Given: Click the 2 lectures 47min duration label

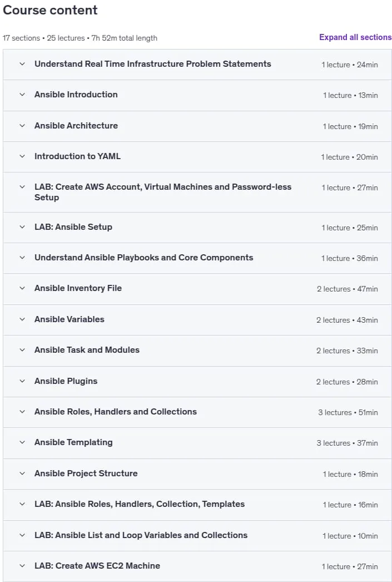Looking at the screenshot, I should 348,289.
